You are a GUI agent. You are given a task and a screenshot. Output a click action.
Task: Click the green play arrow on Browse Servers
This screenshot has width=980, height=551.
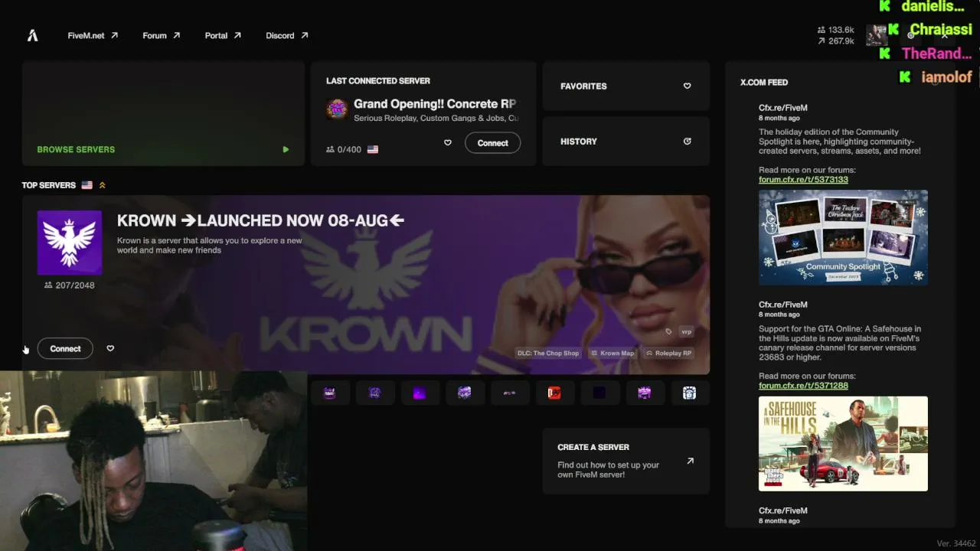(x=286, y=149)
